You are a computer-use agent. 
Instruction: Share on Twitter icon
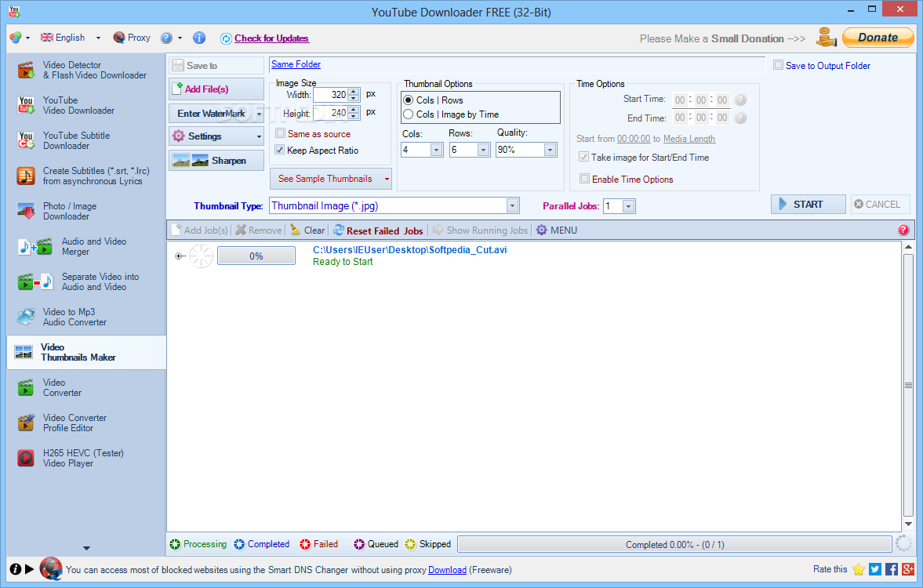874,569
